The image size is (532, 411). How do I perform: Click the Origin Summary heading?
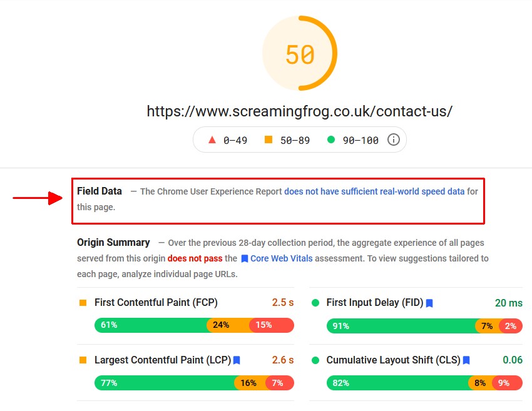pyautogui.click(x=113, y=242)
